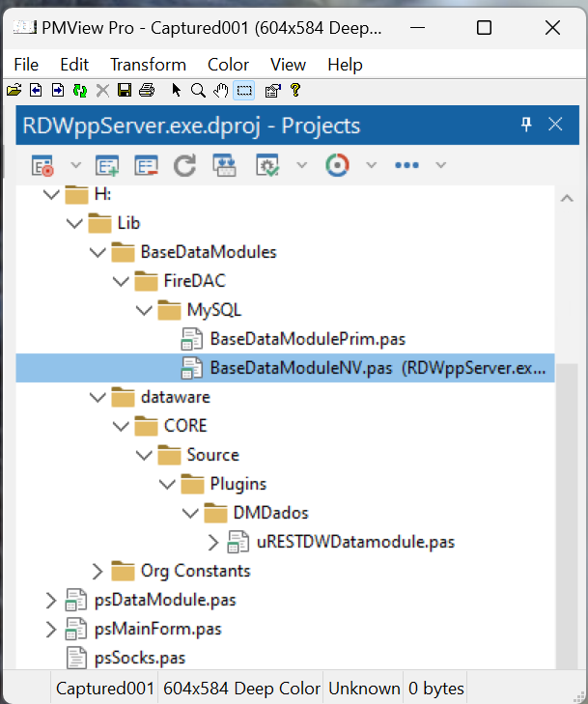This screenshot has height=704, width=588.
Task: Select psMainForm.pas file name
Action: (x=158, y=630)
